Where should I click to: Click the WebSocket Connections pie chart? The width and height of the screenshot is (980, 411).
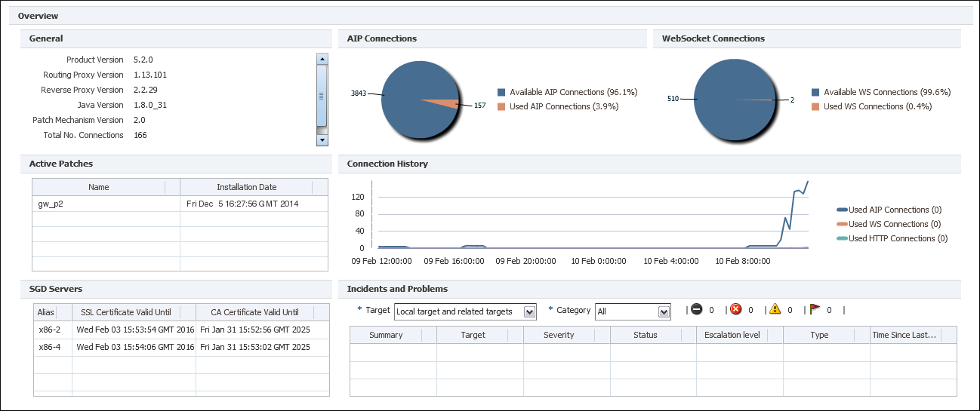pos(734,99)
